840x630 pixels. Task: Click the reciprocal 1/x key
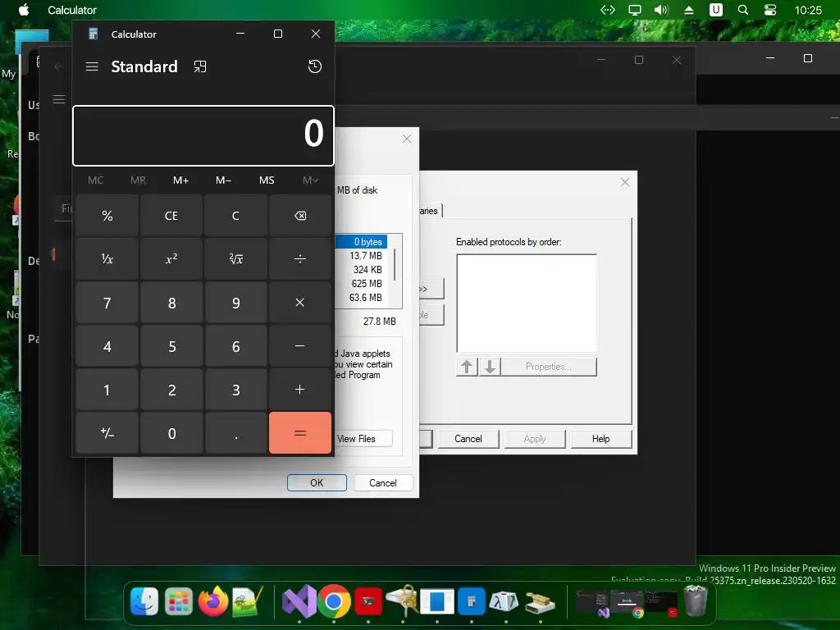point(107,259)
